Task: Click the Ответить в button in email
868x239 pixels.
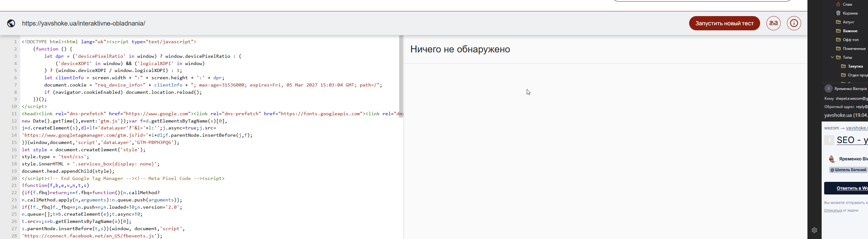Action: [x=846, y=188]
